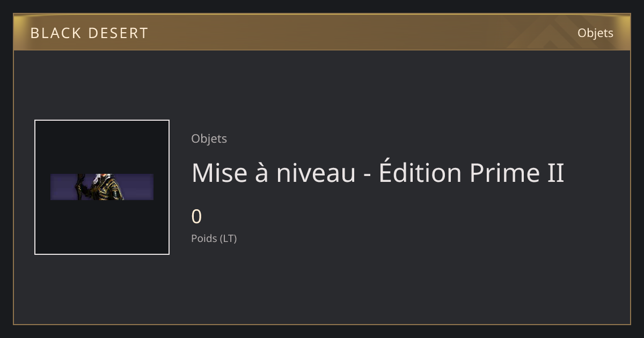The width and height of the screenshot is (644, 338).
Task: Click the Poids (LT) label
Action: [214, 238]
